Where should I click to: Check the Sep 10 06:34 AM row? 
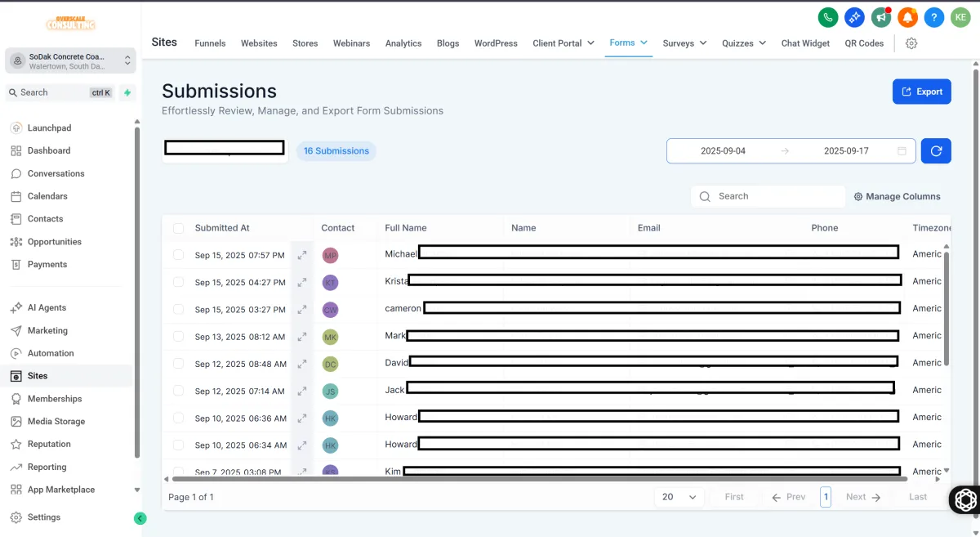pos(178,445)
